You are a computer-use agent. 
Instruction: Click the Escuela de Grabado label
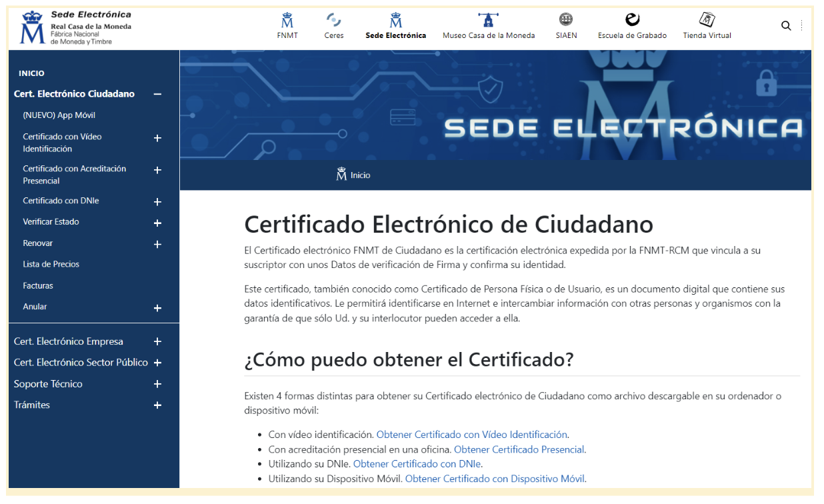coord(632,35)
